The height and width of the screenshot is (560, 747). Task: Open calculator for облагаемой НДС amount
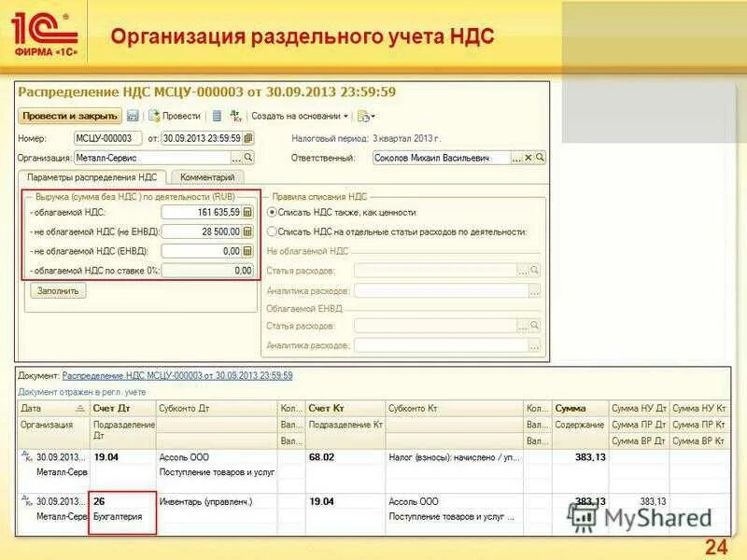(247, 212)
